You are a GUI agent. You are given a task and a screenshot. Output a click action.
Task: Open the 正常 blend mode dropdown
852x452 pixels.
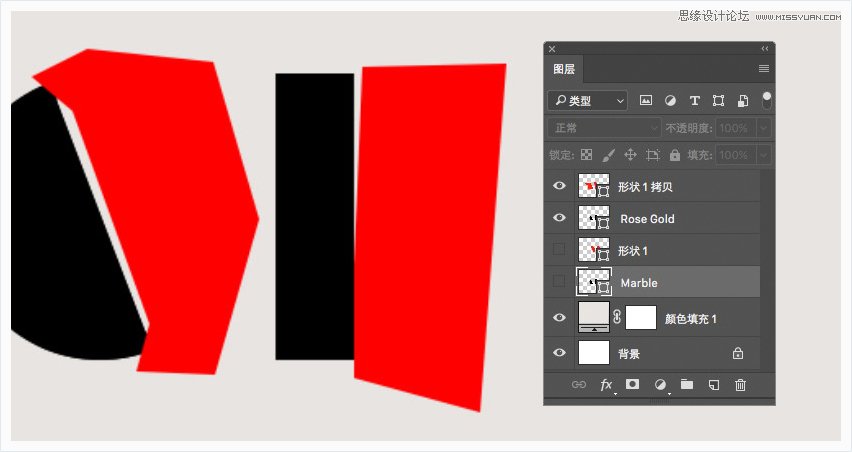coord(603,128)
